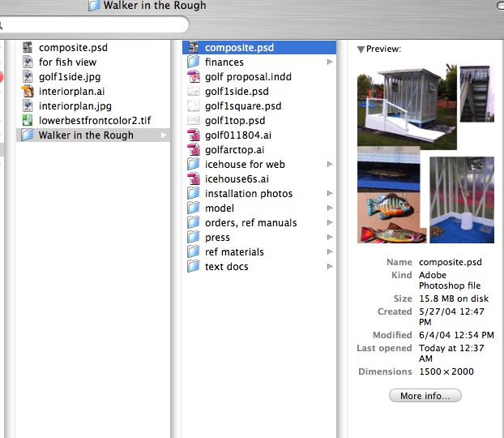Click the finances folder icon
The height and width of the screenshot is (438, 504).
pos(194,62)
